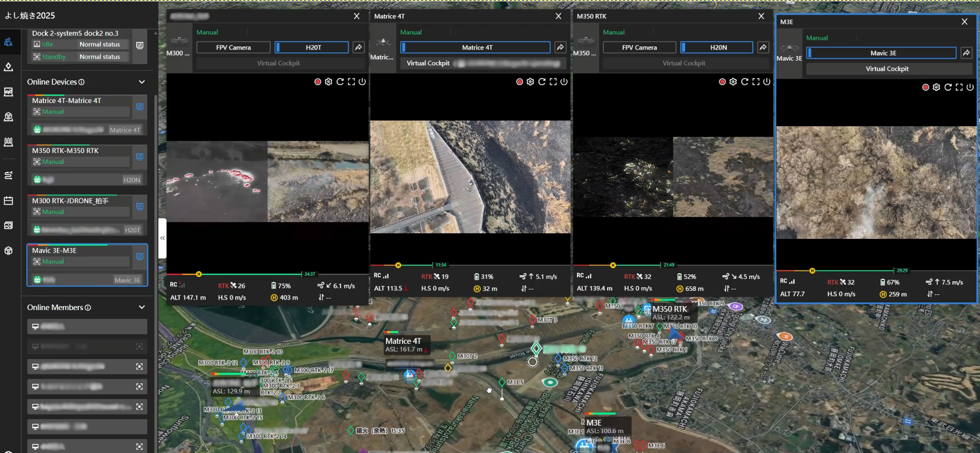Toggle recording on the Matrice 4T stream
Image resolution: width=980 pixels, height=453 pixels.
click(x=519, y=82)
